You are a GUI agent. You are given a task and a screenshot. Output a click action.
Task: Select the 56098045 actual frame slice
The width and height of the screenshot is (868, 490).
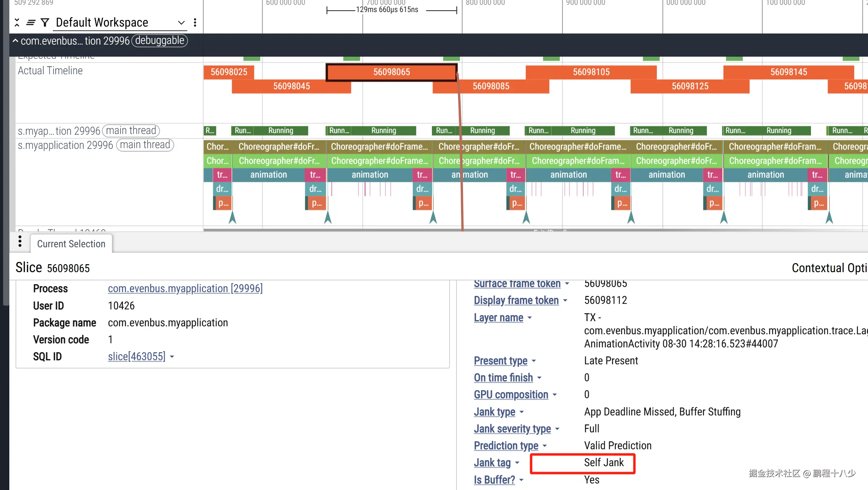point(291,86)
